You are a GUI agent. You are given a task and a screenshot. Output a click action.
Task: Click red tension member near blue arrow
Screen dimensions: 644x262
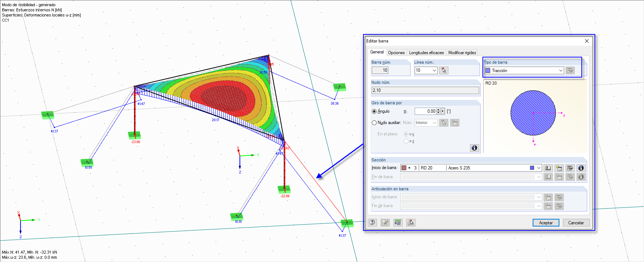315,181
